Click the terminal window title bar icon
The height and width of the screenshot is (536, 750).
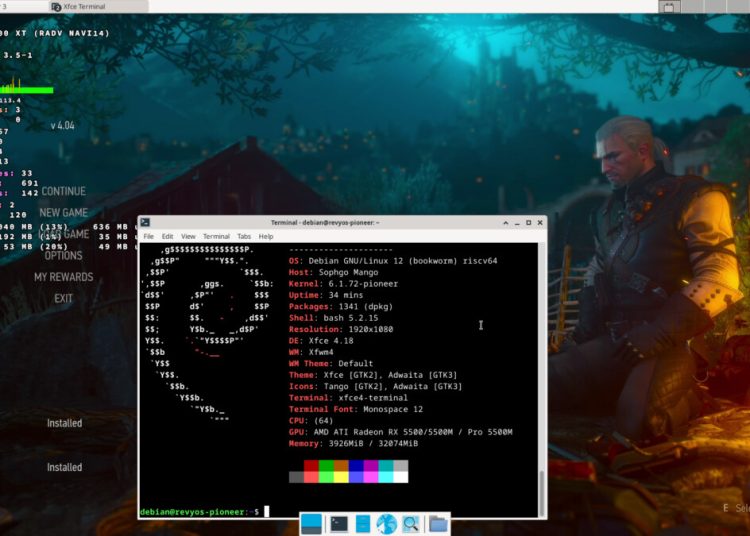coord(145,222)
